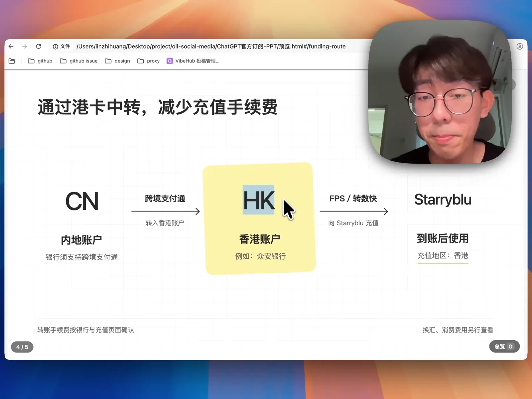This screenshot has height=399, width=532.
Task: Open the github bookmark folder
Action: (40, 61)
